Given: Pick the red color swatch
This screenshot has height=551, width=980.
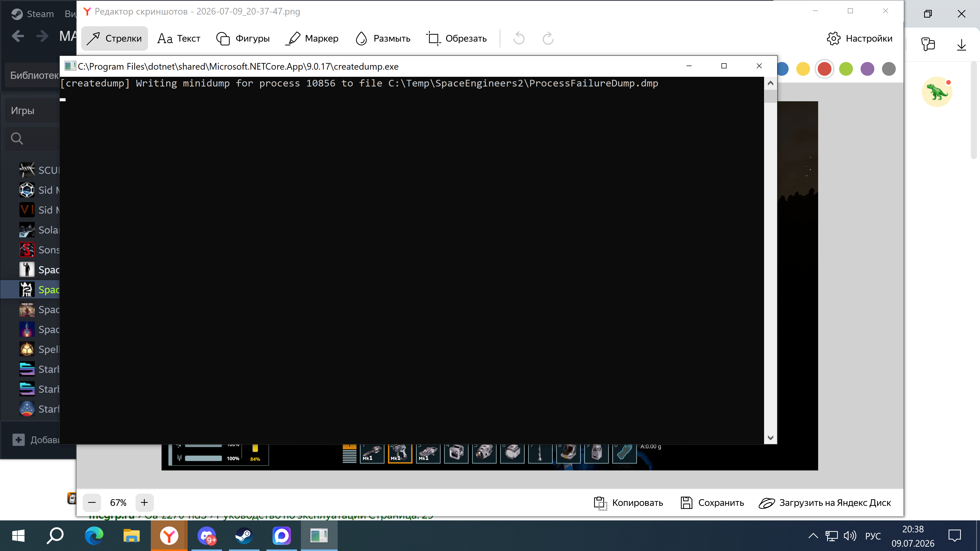Looking at the screenshot, I should coord(824,69).
